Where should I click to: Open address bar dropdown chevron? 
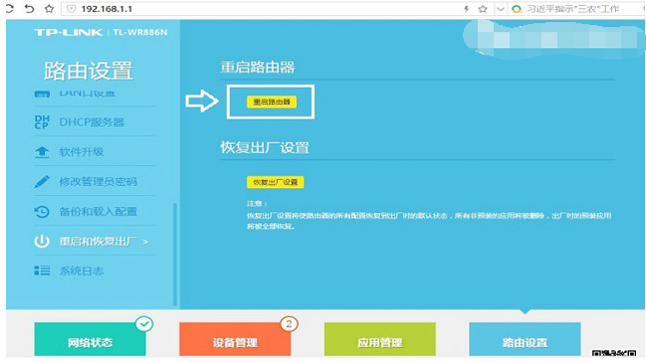[x=501, y=9]
